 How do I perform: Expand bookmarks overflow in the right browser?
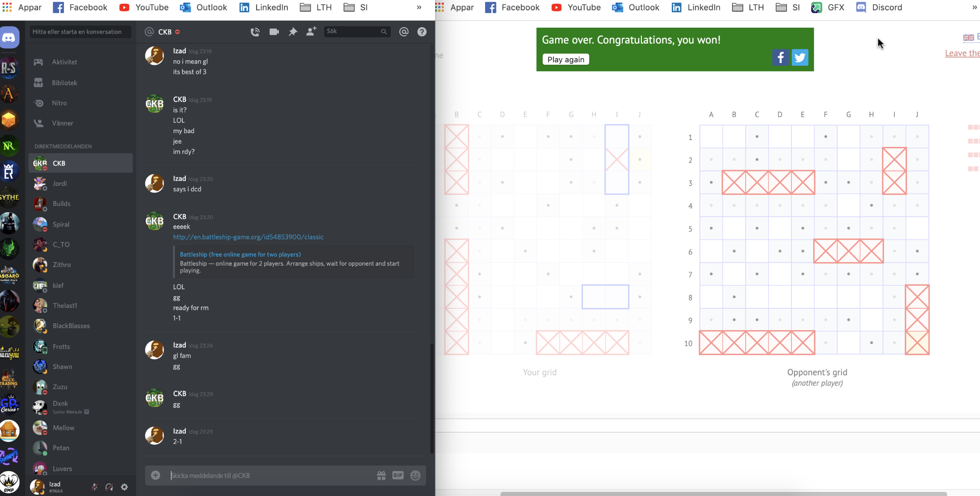(x=974, y=7)
